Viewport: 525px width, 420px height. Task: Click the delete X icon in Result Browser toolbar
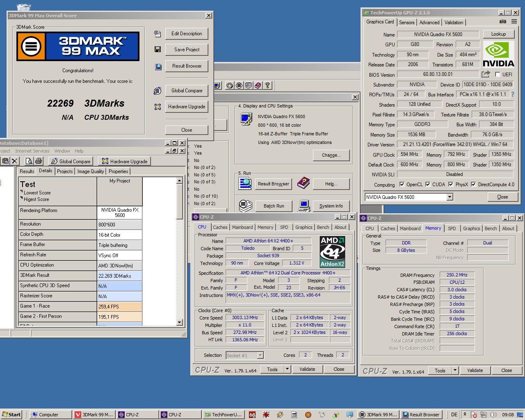15,161
